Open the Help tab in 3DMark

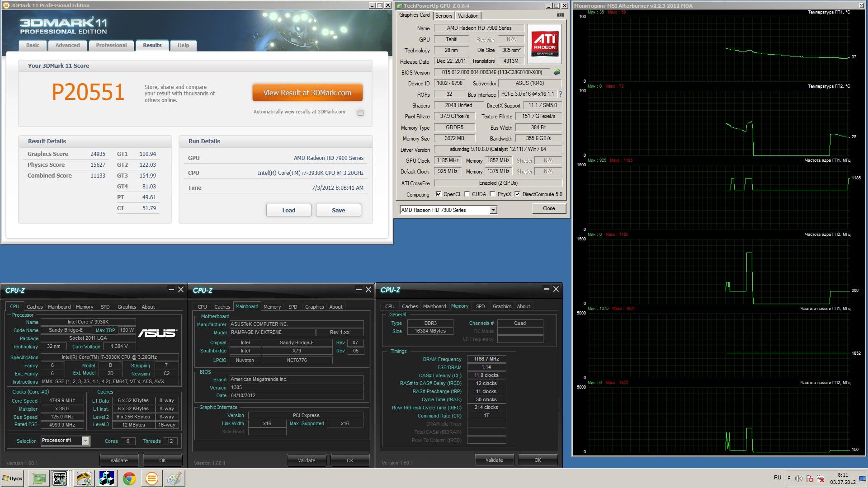[x=183, y=45]
